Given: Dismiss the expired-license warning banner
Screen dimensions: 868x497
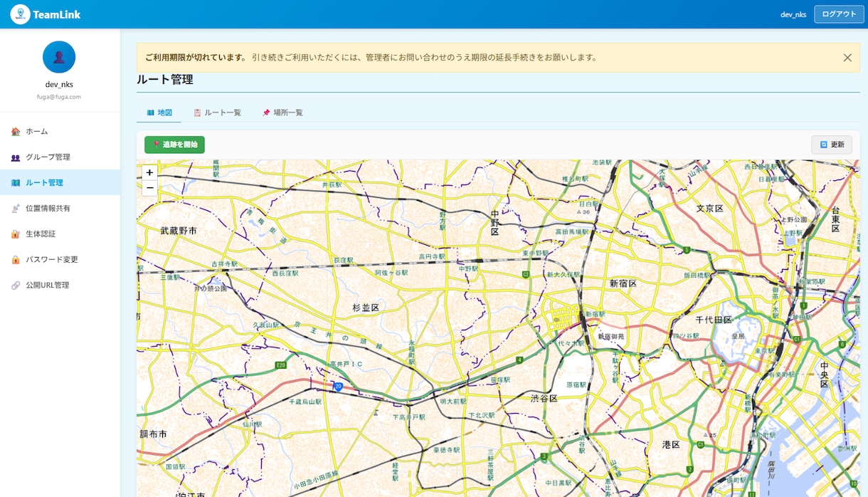Looking at the screenshot, I should pyautogui.click(x=847, y=58).
